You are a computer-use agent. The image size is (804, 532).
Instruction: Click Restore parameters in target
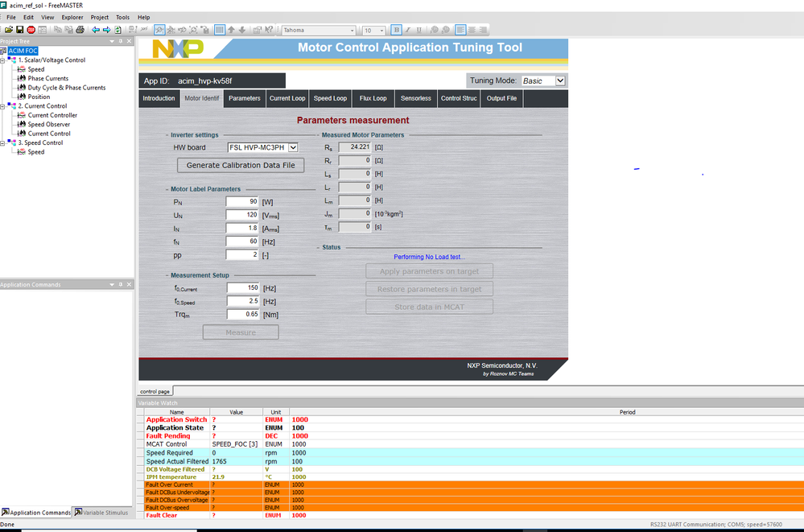[x=429, y=289]
